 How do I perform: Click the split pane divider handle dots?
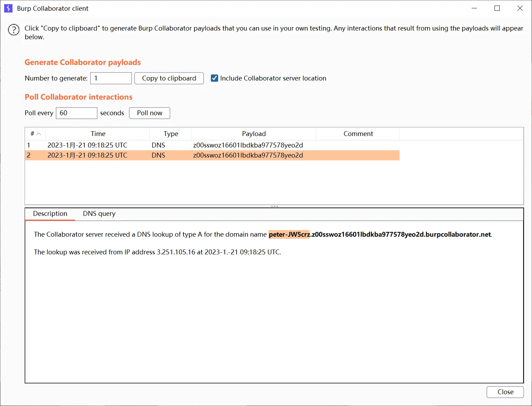(x=274, y=206)
